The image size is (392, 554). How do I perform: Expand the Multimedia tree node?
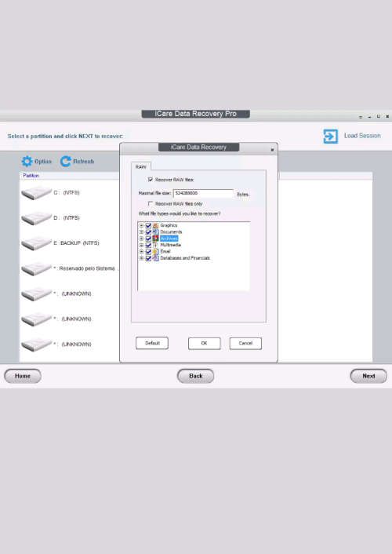coord(141,245)
